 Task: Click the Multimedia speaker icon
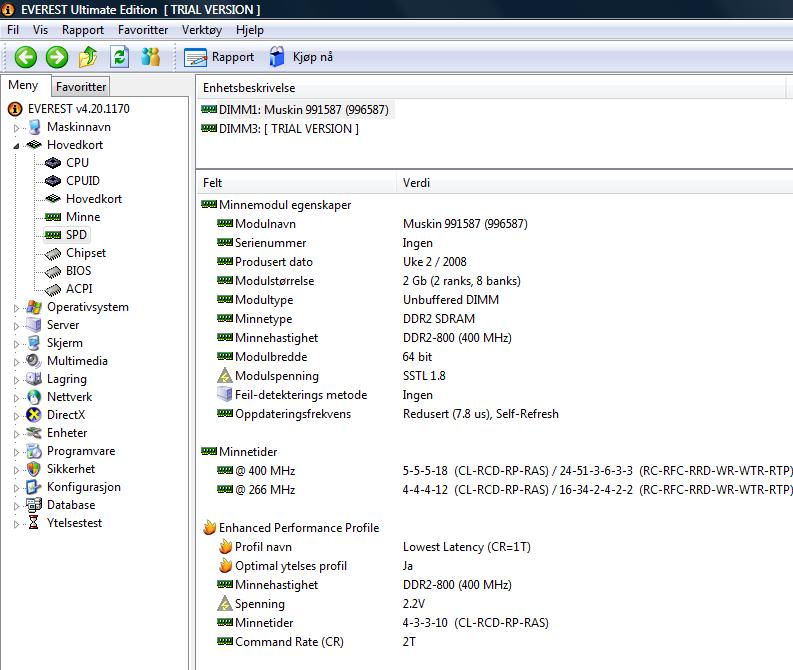click(x=34, y=361)
